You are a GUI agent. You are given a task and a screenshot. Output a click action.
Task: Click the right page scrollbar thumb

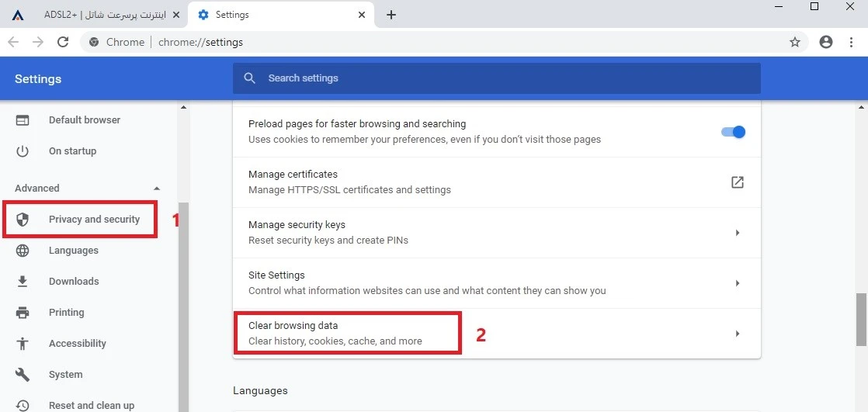click(861, 320)
